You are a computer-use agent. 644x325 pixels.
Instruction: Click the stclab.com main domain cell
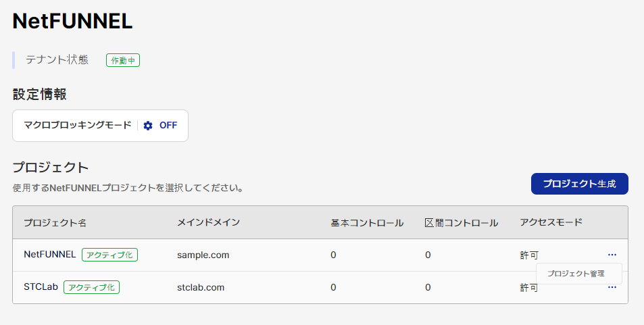point(201,288)
